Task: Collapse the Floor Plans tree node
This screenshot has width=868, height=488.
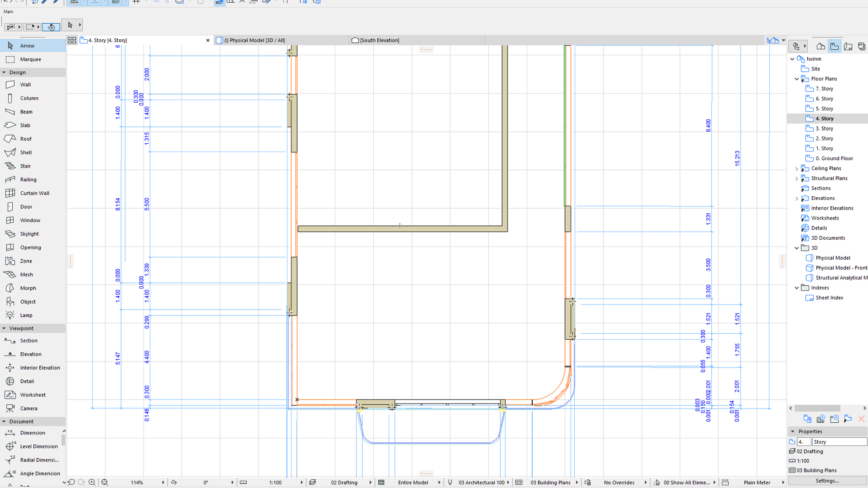Action: tap(797, 79)
